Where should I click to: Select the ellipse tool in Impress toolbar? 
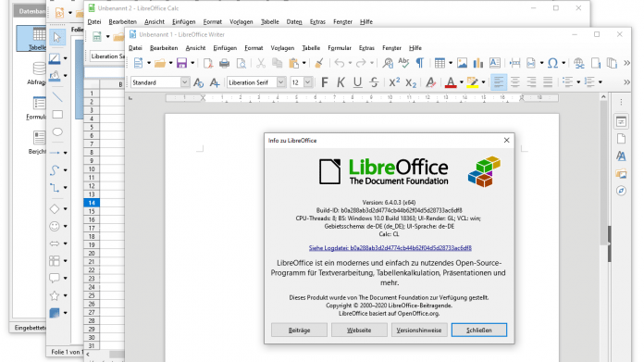point(57,131)
